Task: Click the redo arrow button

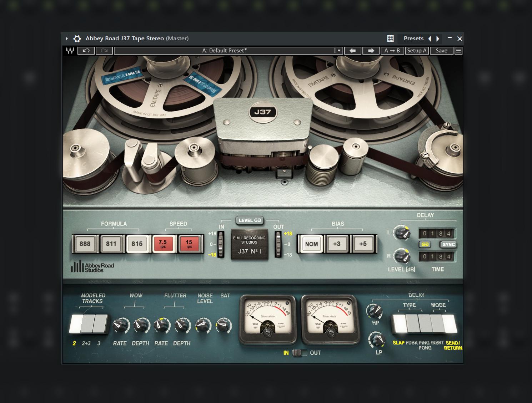Action: click(104, 51)
